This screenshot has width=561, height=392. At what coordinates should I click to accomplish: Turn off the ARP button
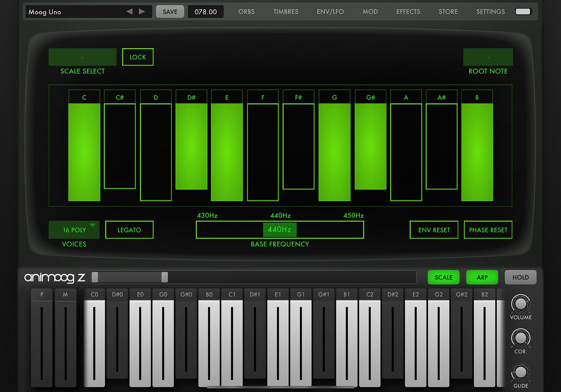[x=482, y=277]
